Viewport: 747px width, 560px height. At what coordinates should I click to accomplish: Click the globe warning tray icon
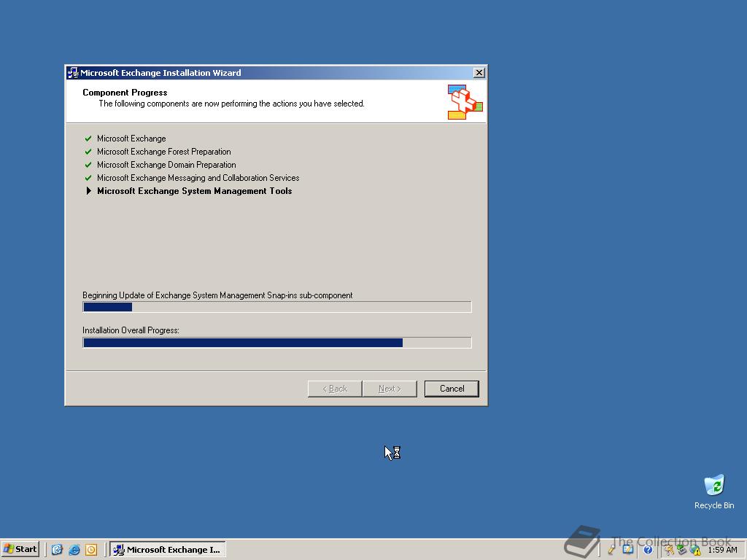(x=695, y=550)
